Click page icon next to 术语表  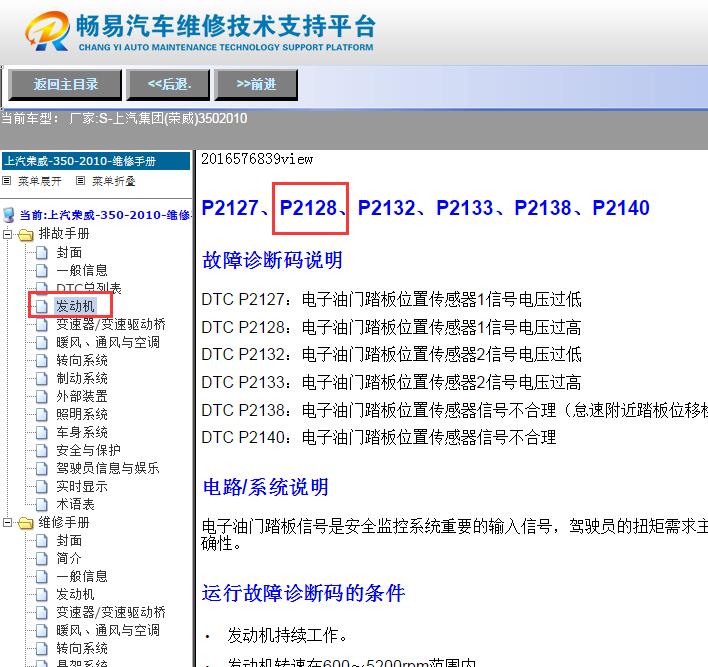click(42, 504)
